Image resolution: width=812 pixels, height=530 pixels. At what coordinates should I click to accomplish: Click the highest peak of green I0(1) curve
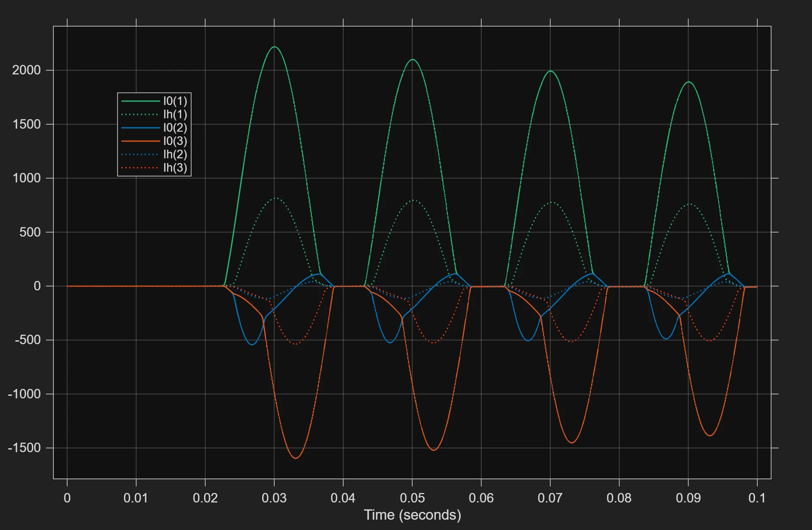pos(275,47)
